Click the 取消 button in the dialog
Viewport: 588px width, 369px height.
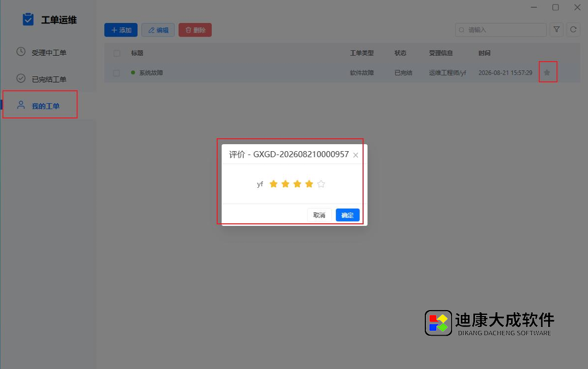319,215
